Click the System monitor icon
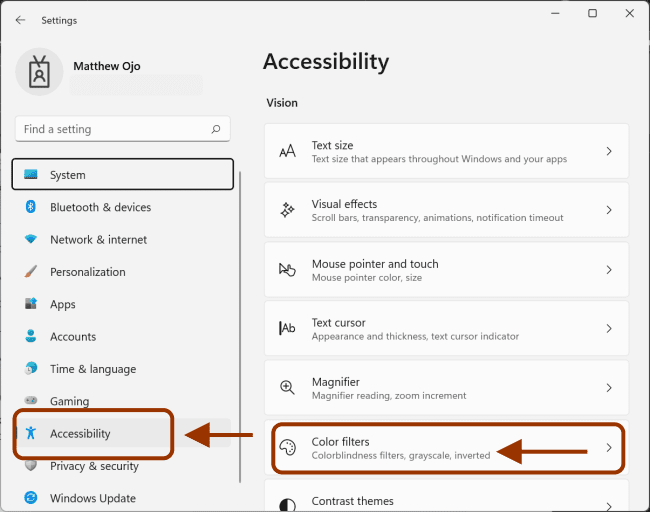This screenshot has width=650, height=512. click(x=31, y=174)
